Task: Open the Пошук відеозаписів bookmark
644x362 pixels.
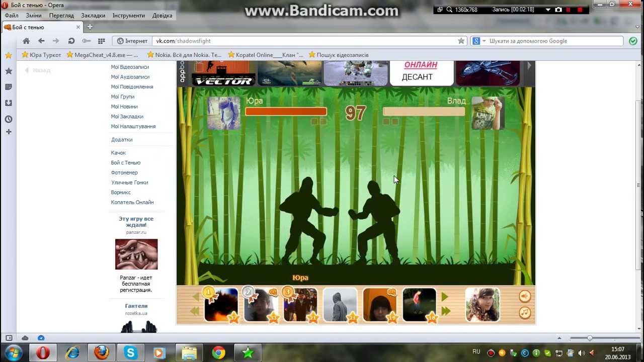Action: pyautogui.click(x=339, y=55)
